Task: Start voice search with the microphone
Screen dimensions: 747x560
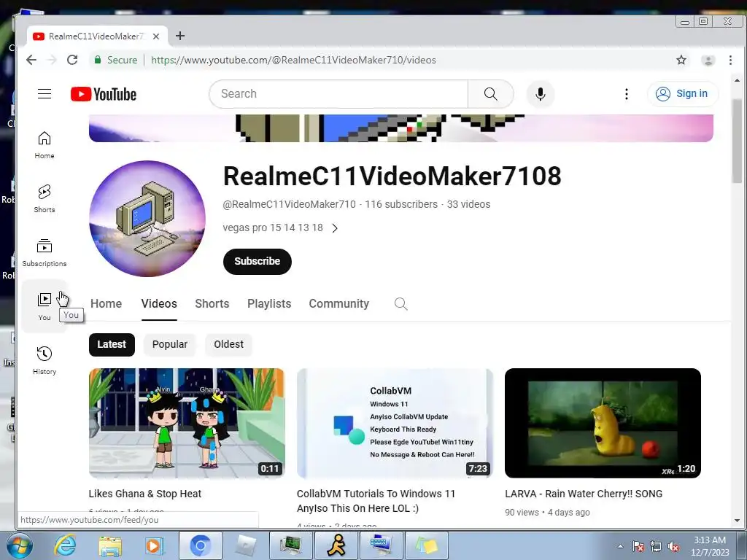Action: [x=541, y=94]
